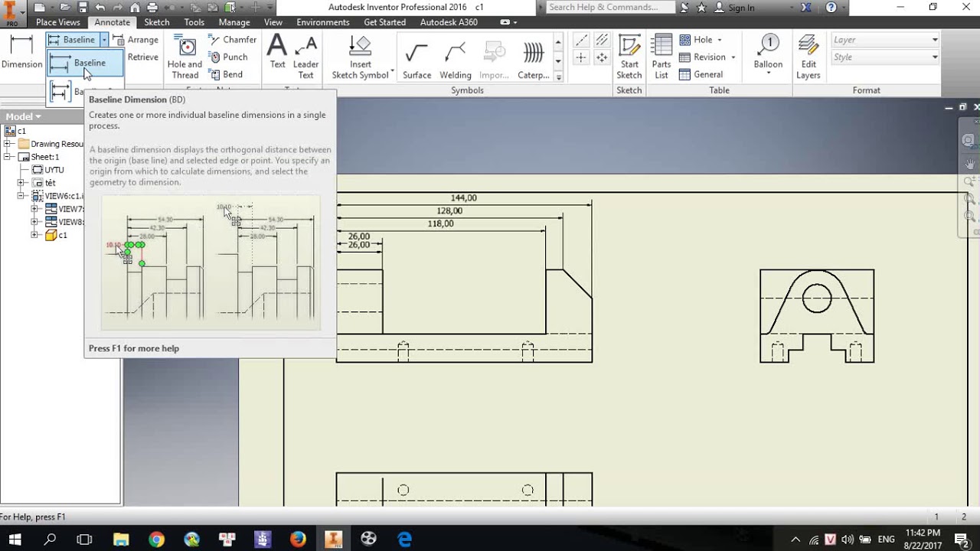This screenshot has height=551, width=980.
Task: Open the Layer combo box
Action: (x=885, y=40)
